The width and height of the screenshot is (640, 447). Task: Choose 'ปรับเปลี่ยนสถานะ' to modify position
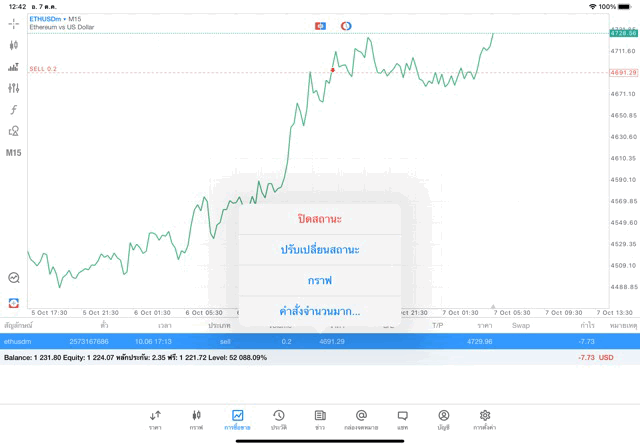coord(320,249)
